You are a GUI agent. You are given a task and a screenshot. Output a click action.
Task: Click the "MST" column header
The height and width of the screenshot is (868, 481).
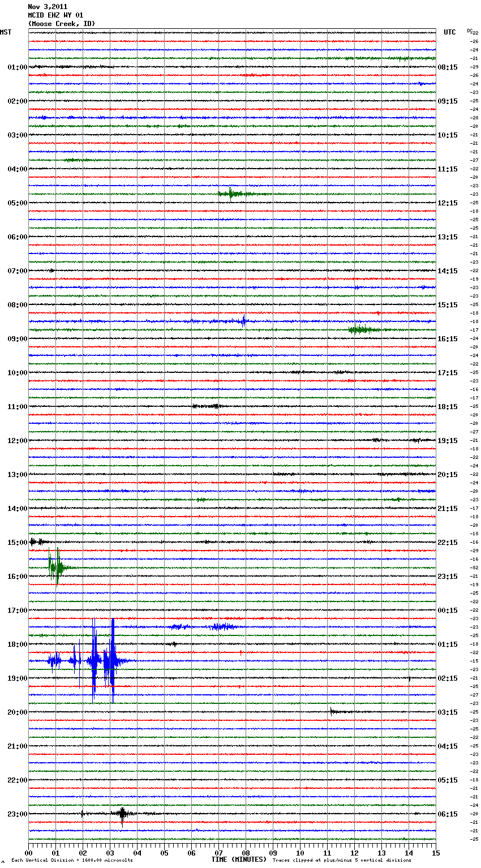coord(6,32)
